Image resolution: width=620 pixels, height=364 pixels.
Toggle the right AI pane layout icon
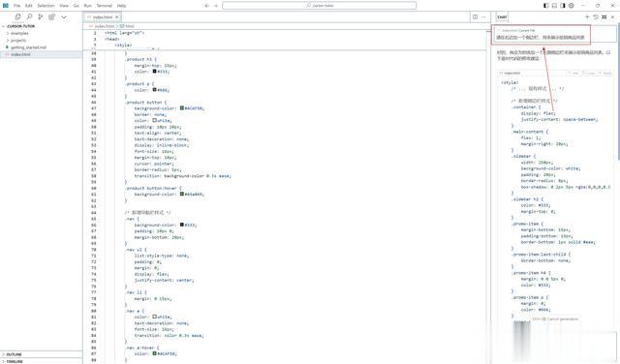563,6
